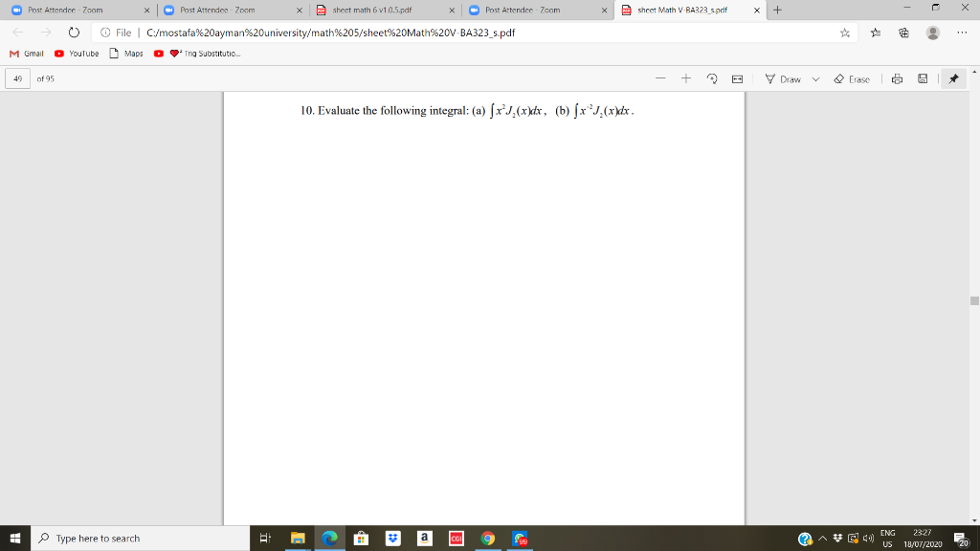Image resolution: width=980 pixels, height=551 pixels.
Task: Save the PDF document
Action: 923,78
